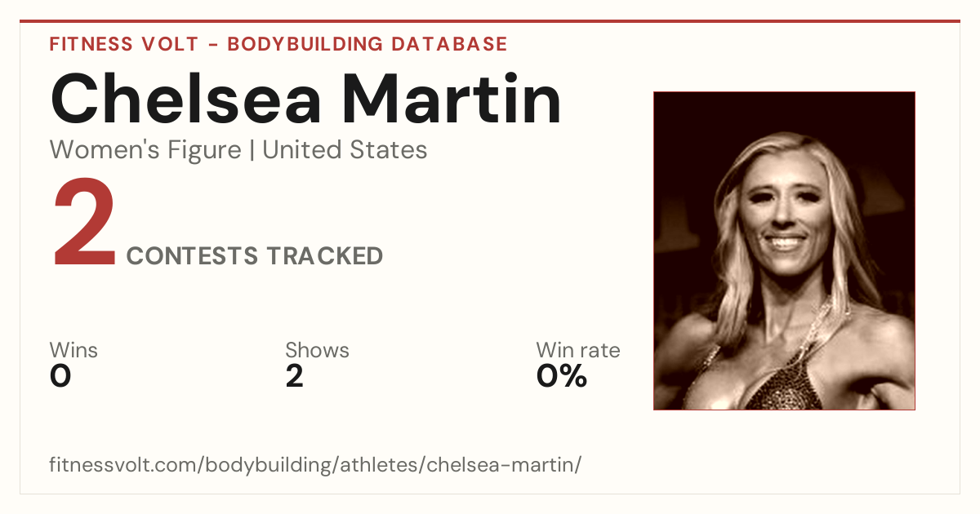Click the Win rate label
Screen dimensions: 980x514
(x=578, y=351)
